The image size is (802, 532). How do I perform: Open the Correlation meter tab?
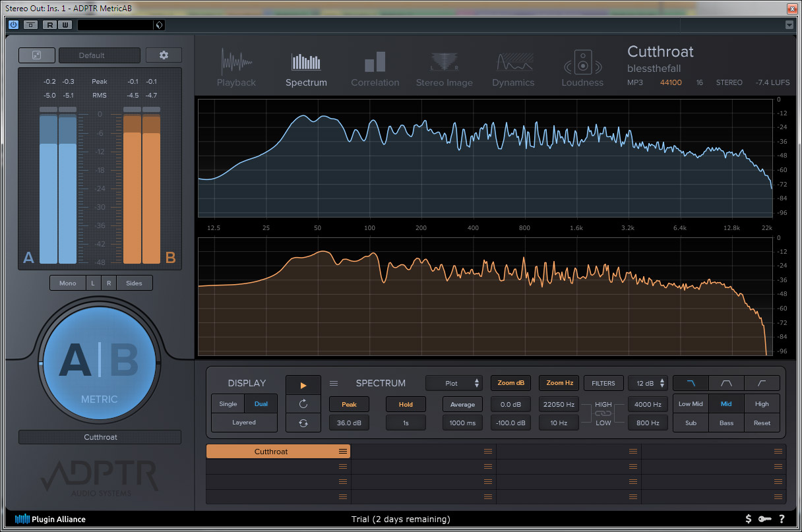coord(375,68)
